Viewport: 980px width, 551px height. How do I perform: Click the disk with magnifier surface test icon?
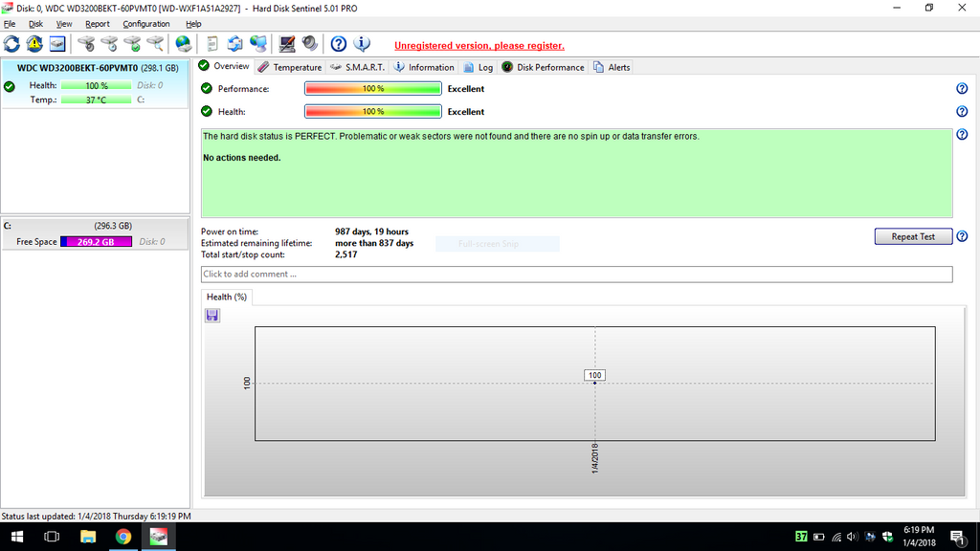point(155,44)
